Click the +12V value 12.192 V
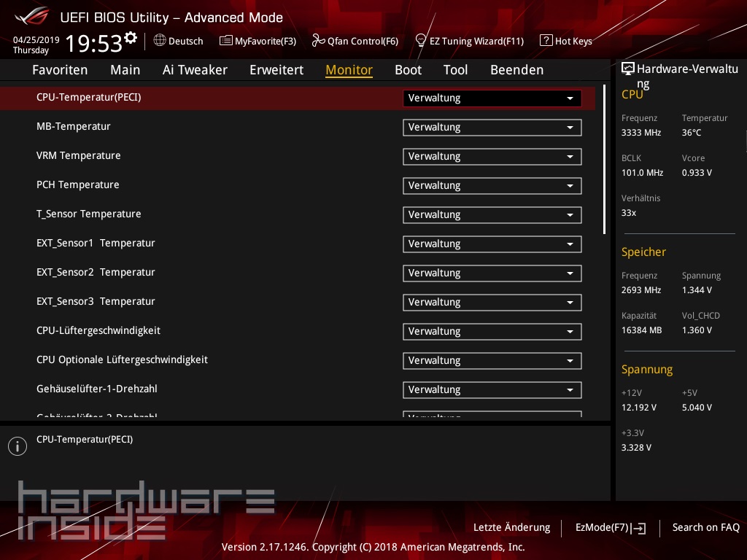747x560 pixels. (x=639, y=408)
